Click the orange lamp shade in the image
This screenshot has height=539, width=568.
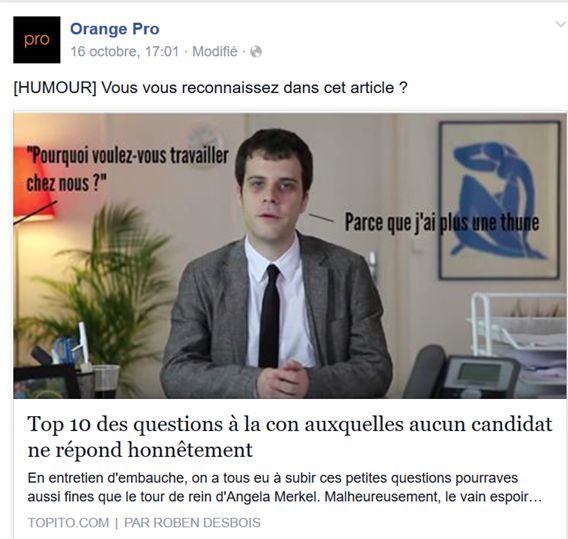click(x=33, y=183)
